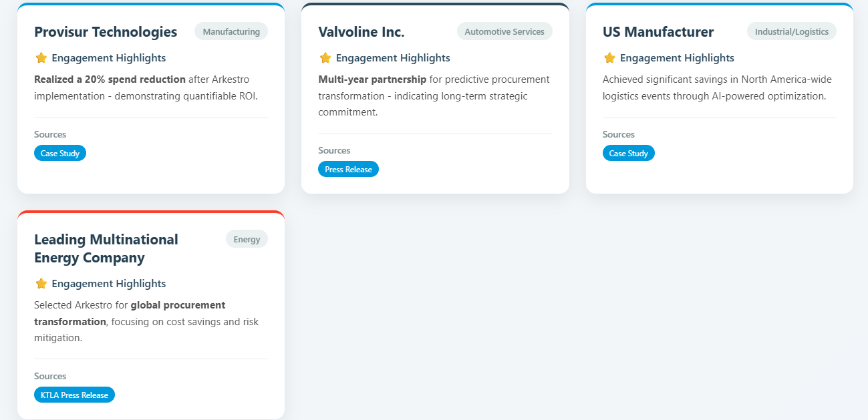Click the US Manufacturer card title
Screen dimensions: 868x420
coord(658,32)
